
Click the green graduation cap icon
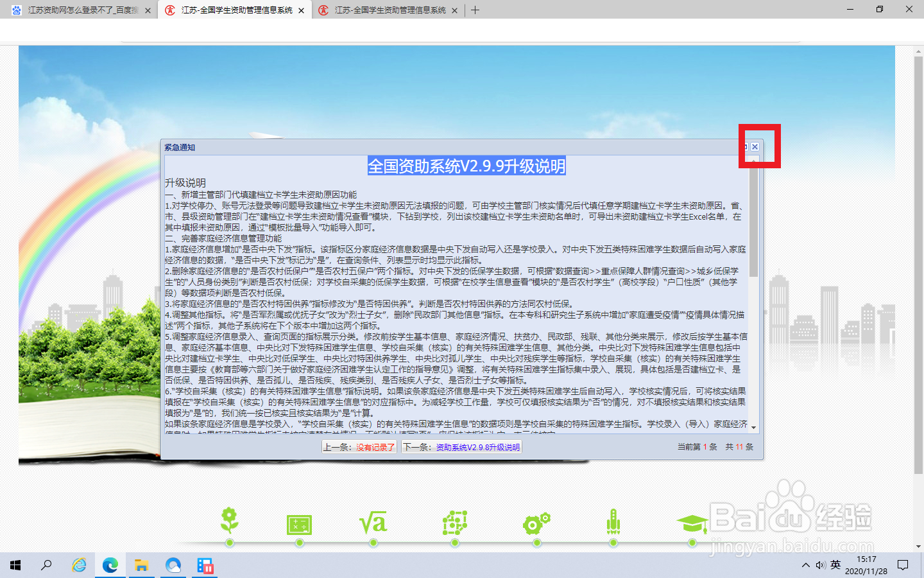pyautogui.click(x=692, y=524)
